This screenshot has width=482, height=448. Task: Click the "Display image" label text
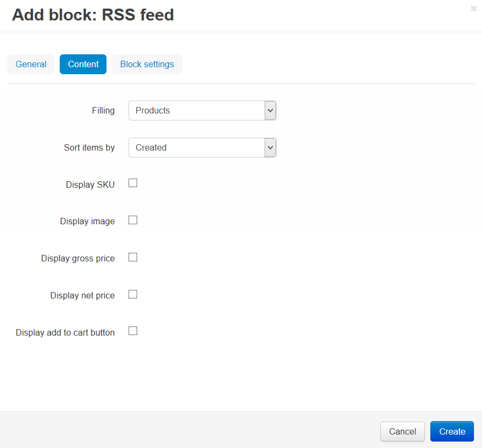point(87,222)
